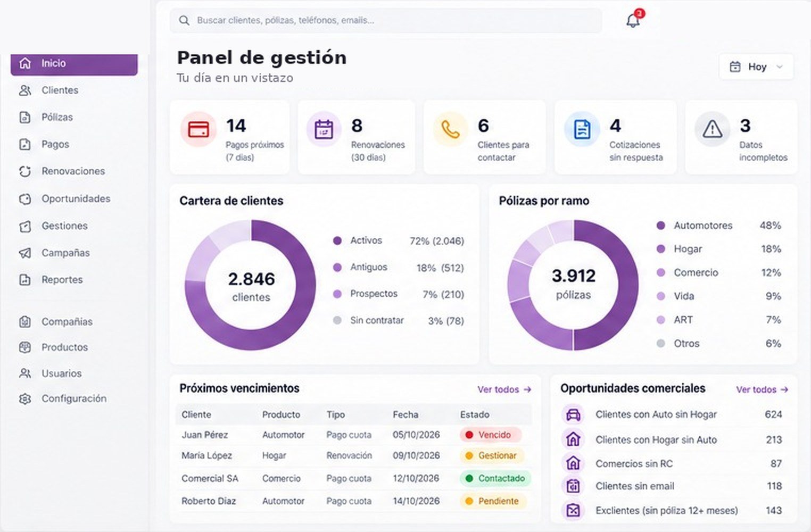Click the Automotores legend color dot
The width and height of the screenshot is (811, 532).
tap(661, 226)
